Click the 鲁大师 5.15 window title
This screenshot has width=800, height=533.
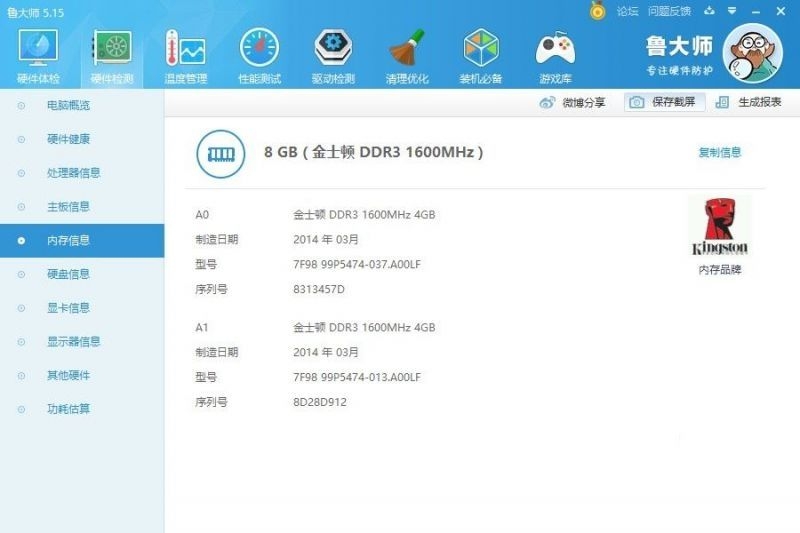click(x=36, y=13)
